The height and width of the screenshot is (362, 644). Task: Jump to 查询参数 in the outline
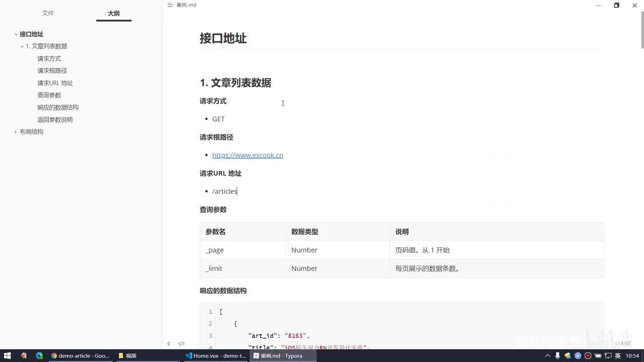click(x=49, y=95)
